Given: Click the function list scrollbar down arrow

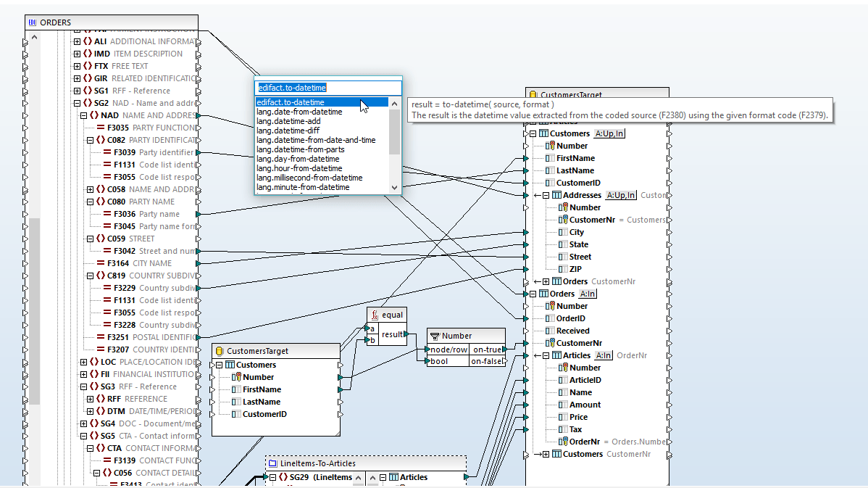Looking at the screenshot, I should click(395, 187).
